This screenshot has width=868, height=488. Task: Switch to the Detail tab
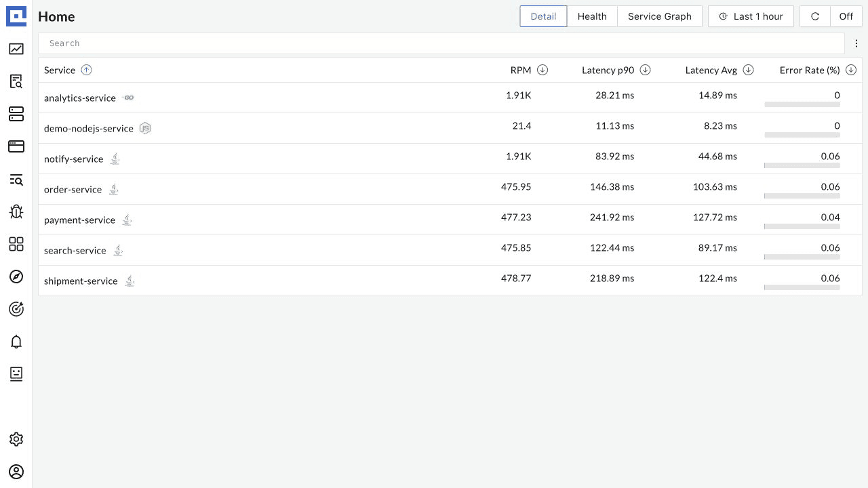tap(543, 16)
